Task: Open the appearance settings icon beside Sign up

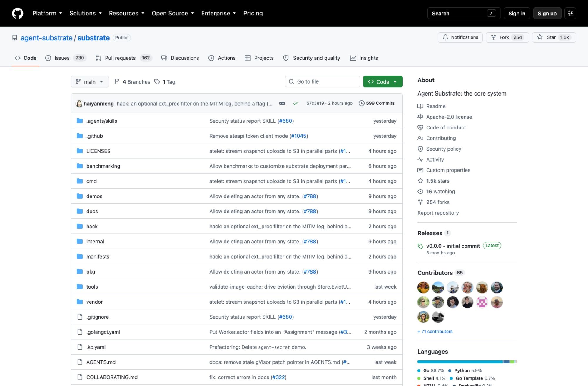Action: pyautogui.click(x=570, y=13)
